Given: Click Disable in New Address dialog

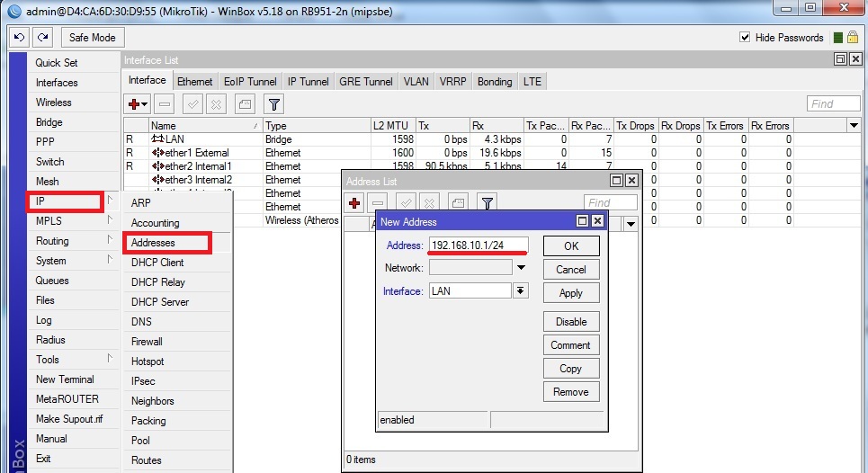Looking at the screenshot, I should click(571, 321).
